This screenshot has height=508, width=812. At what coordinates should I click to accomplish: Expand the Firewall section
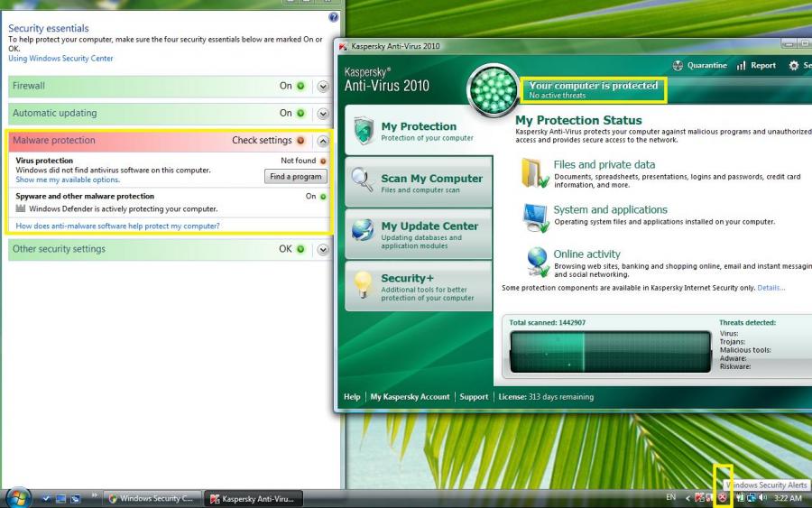click(323, 87)
